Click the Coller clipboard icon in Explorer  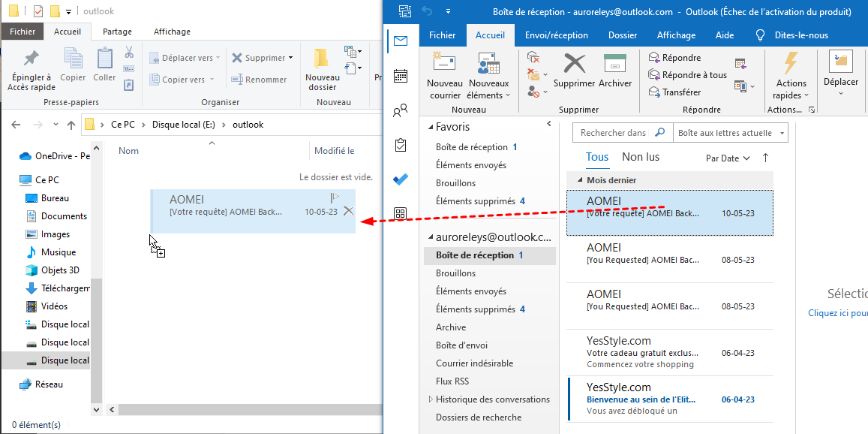(104, 58)
